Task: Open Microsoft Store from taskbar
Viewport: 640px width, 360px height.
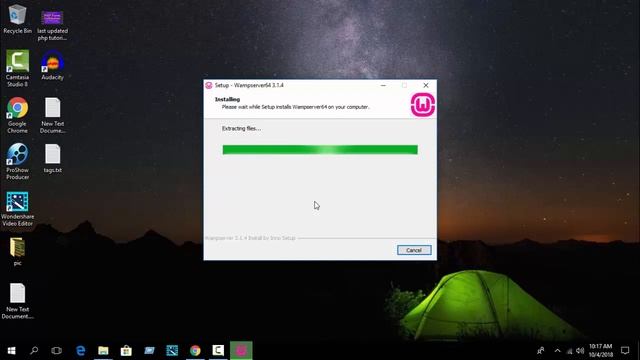Action: [x=126, y=351]
